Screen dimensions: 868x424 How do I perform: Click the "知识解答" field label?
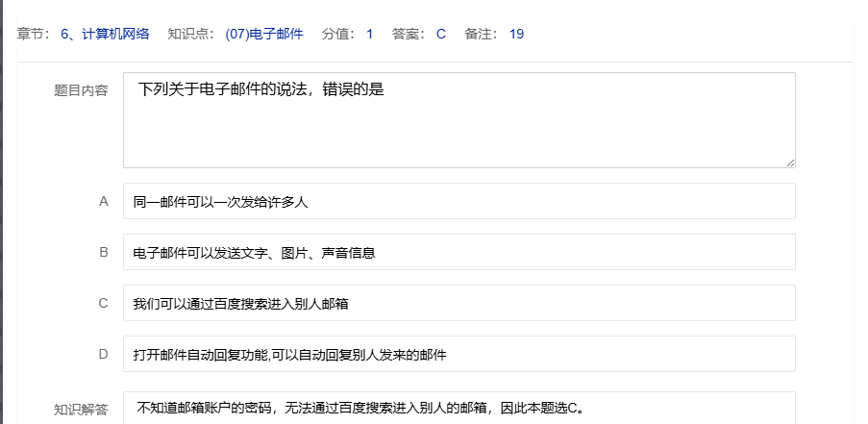point(81,410)
